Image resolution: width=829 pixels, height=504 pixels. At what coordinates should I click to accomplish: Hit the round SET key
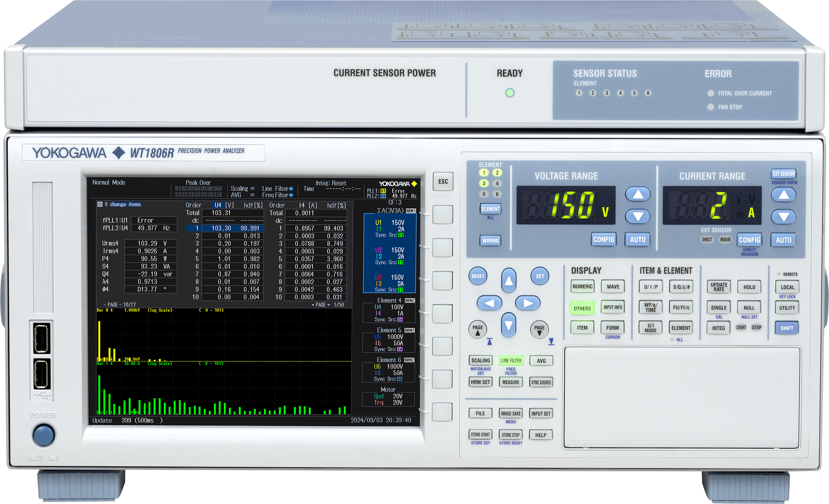(x=540, y=276)
